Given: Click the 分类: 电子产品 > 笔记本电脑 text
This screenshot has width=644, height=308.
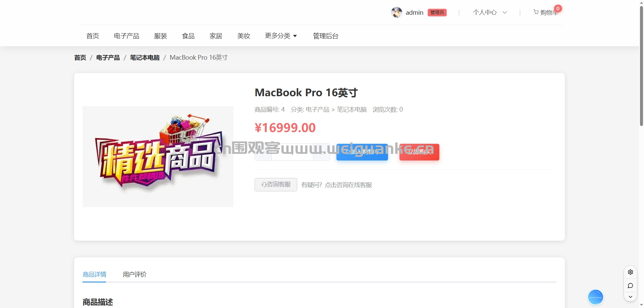Looking at the screenshot, I should point(329,110).
